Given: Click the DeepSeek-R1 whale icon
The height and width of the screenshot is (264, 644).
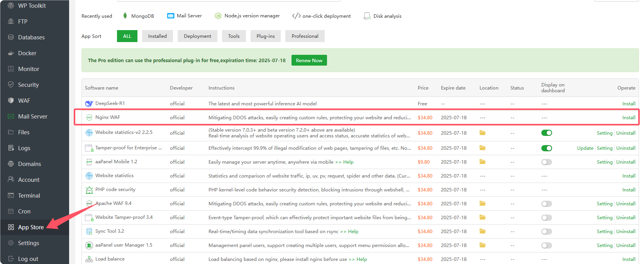Looking at the screenshot, I should (89, 103).
